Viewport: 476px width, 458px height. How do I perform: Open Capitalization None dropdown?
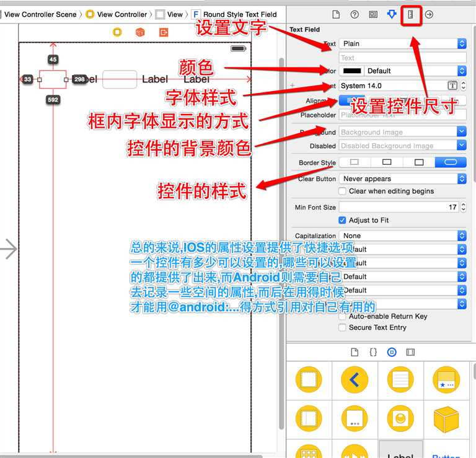tap(402, 236)
